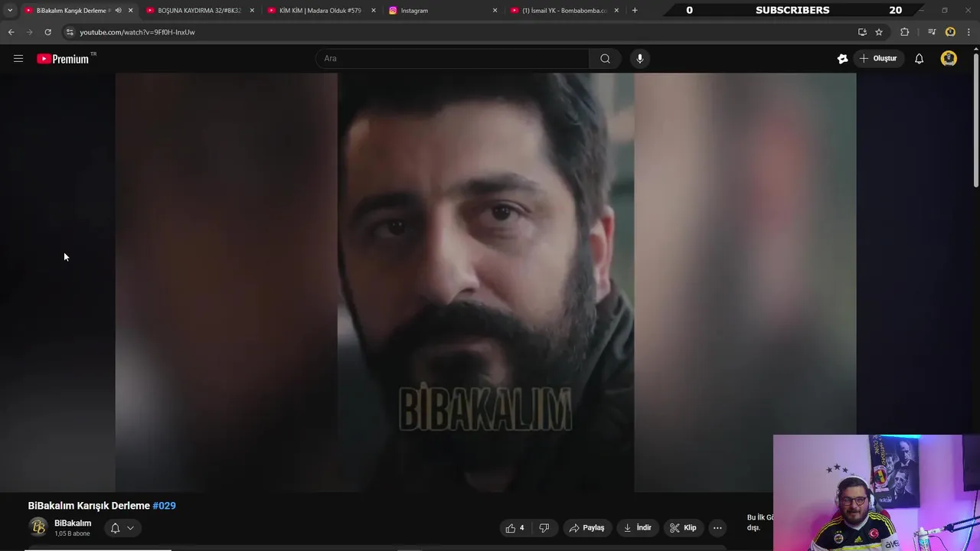Open the YouTube hamburger guide menu

tap(18, 58)
